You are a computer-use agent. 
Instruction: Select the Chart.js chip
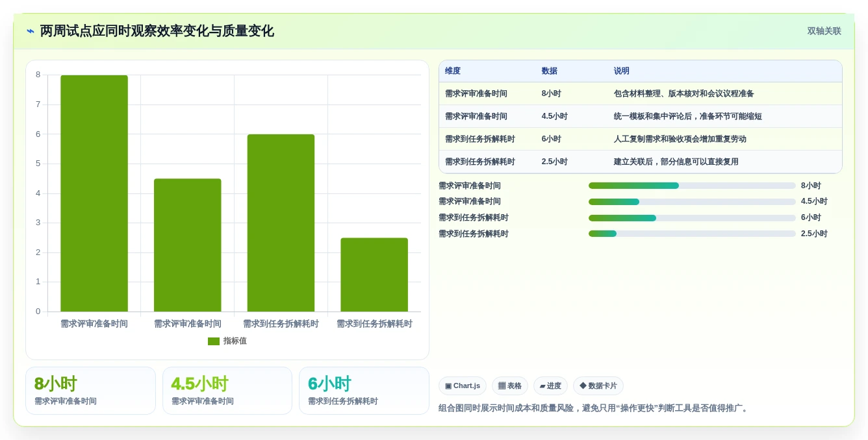click(463, 386)
